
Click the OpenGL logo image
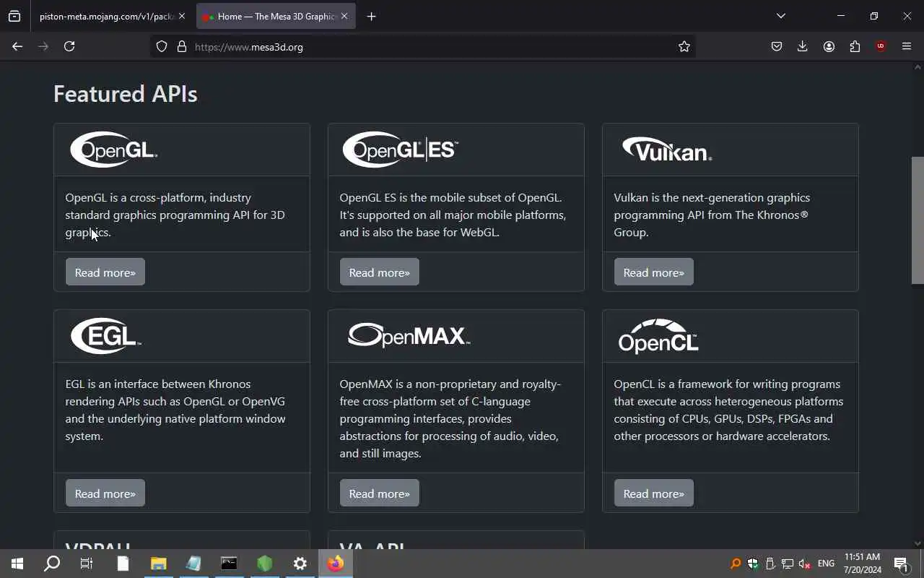113,150
